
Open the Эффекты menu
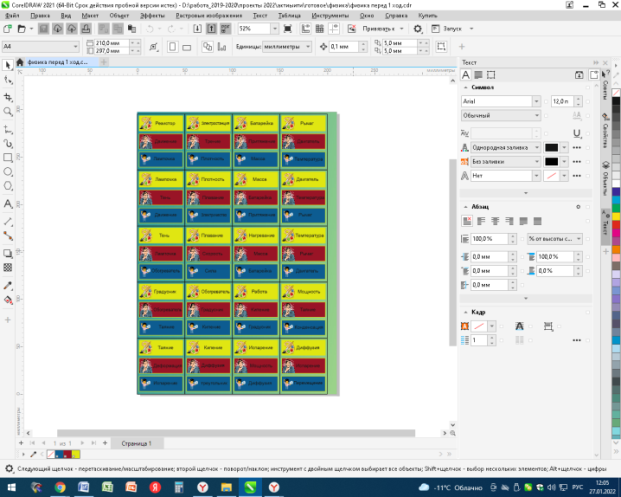pyautogui.click(x=153, y=16)
